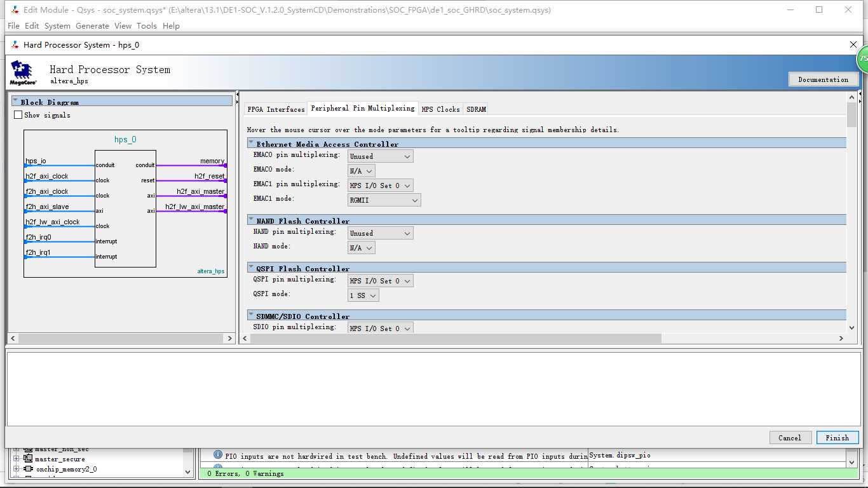Open QSPI pin multiplexing dropdown

coord(381,280)
